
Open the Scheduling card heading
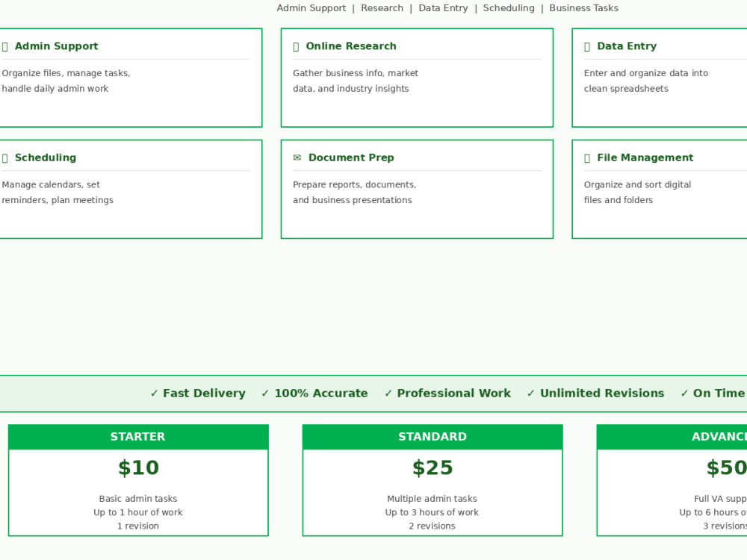(46, 158)
